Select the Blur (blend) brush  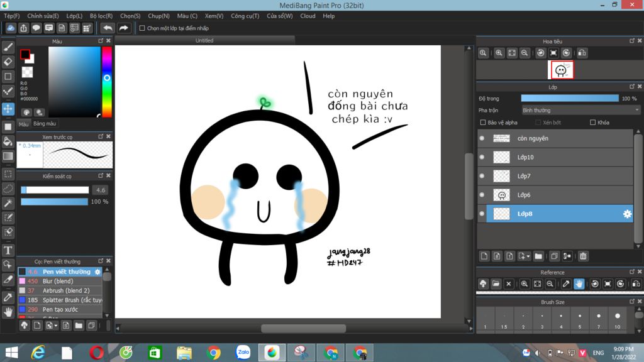tap(60, 281)
